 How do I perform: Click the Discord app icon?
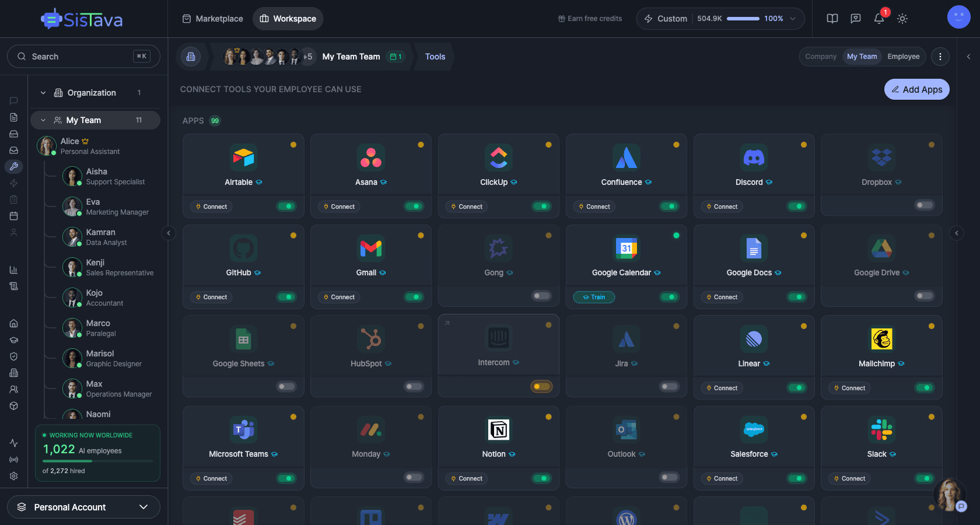point(754,157)
